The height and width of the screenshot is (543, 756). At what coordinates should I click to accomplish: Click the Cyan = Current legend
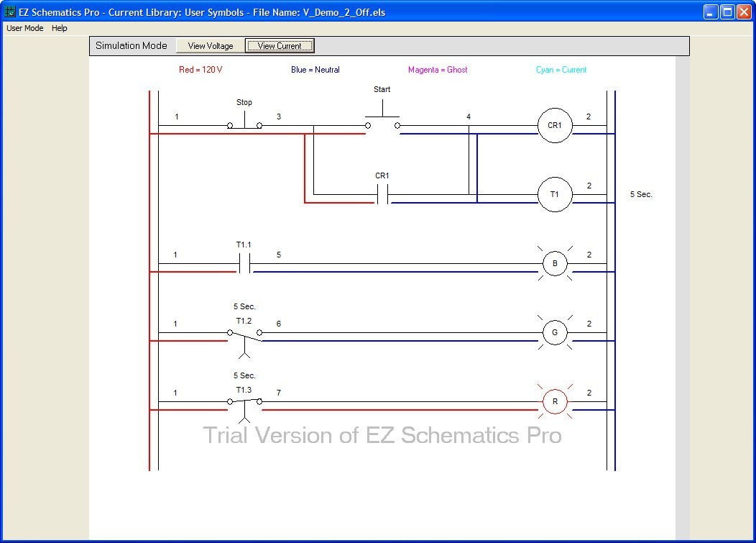pos(561,71)
